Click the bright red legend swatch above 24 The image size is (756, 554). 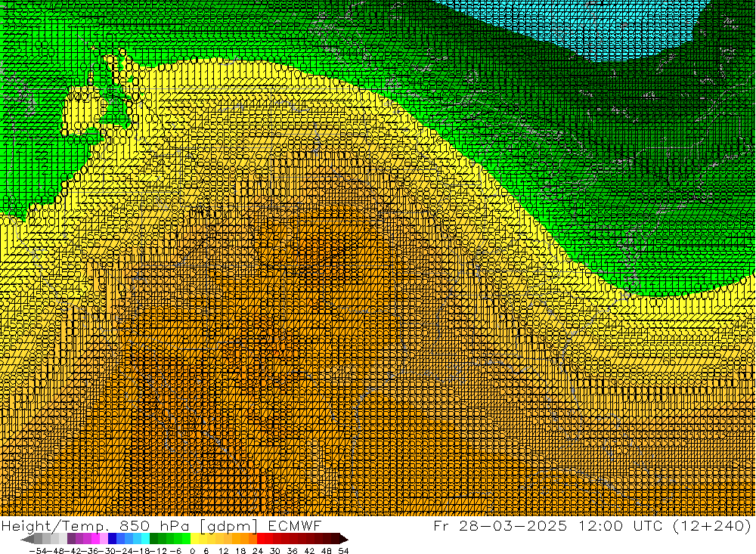[261, 539]
